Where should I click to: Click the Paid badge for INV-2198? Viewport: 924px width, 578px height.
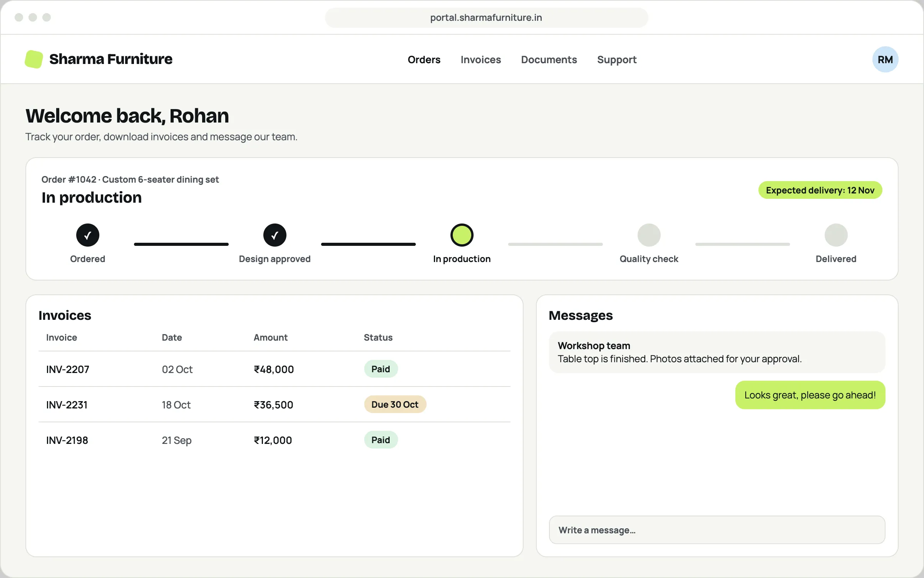pyautogui.click(x=381, y=440)
